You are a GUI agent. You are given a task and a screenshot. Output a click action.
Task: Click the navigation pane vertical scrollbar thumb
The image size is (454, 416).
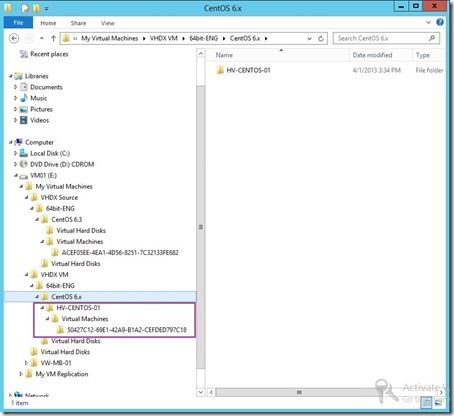pyautogui.click(x=201, y=227)
